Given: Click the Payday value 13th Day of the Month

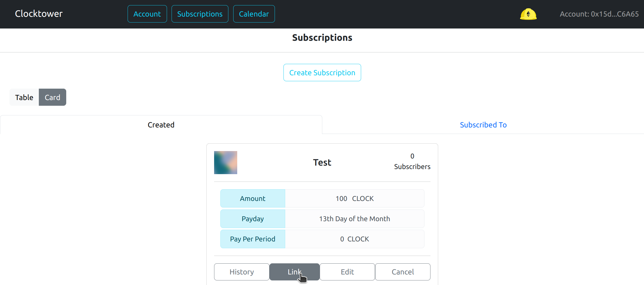Looking at the screenshot, I should [x=354, y=219].
